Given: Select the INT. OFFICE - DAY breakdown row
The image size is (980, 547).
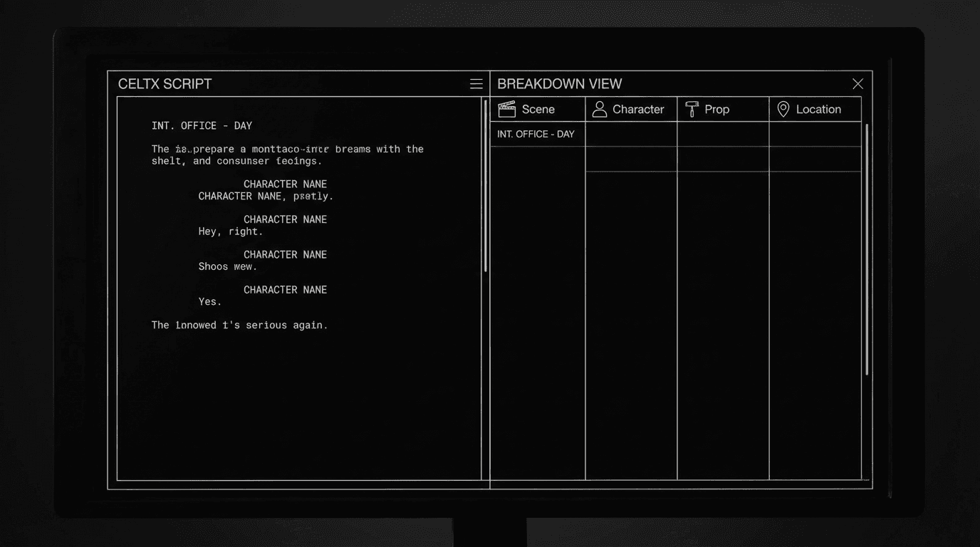Looking at the screenshot, I should coord(536,134).
